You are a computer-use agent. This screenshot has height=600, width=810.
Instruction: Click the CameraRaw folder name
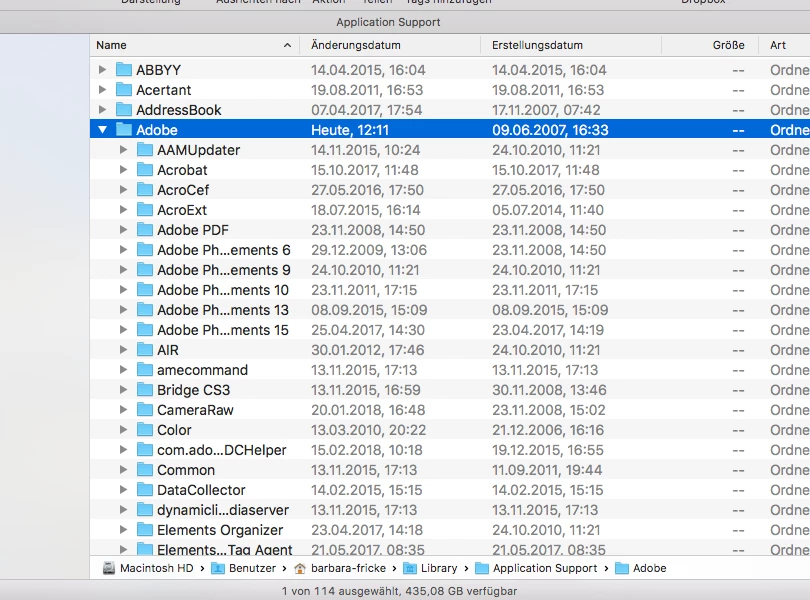click(195, 410)
